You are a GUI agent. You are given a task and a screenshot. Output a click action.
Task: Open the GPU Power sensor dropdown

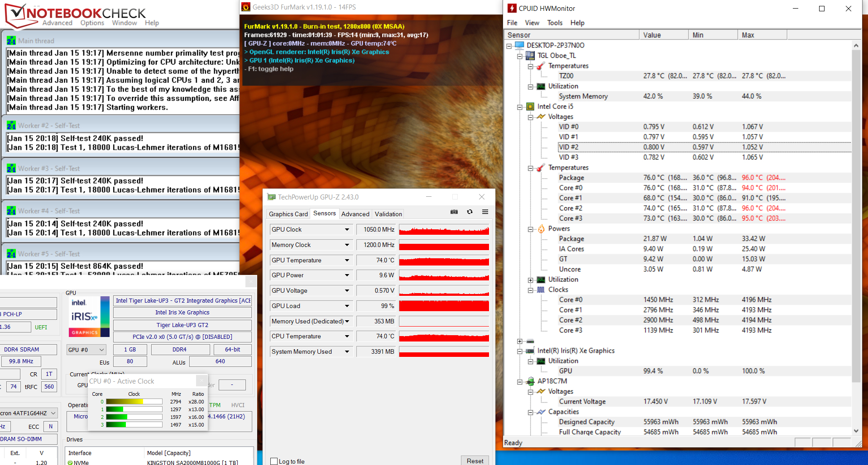tap(347, 275)
